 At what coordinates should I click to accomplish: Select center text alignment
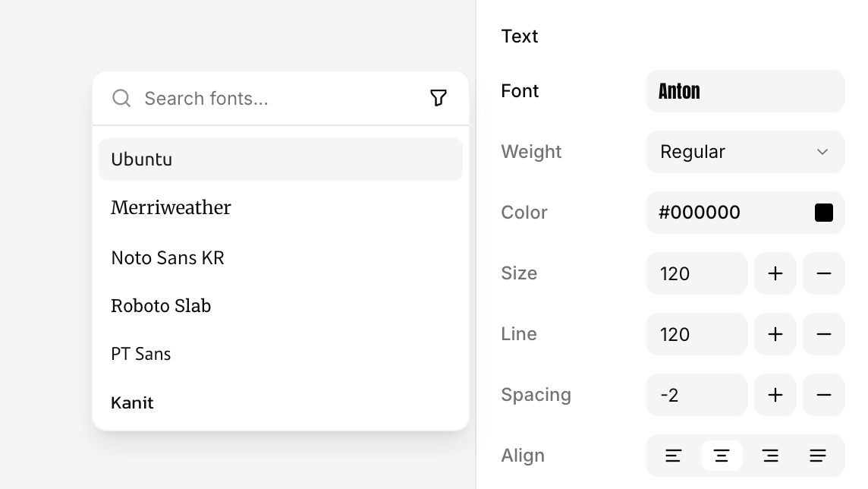722,456
